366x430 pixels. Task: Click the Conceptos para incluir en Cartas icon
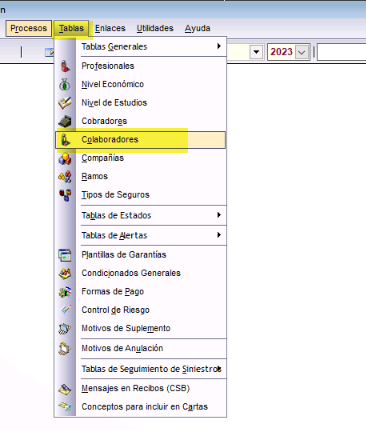tap(65, 407)
